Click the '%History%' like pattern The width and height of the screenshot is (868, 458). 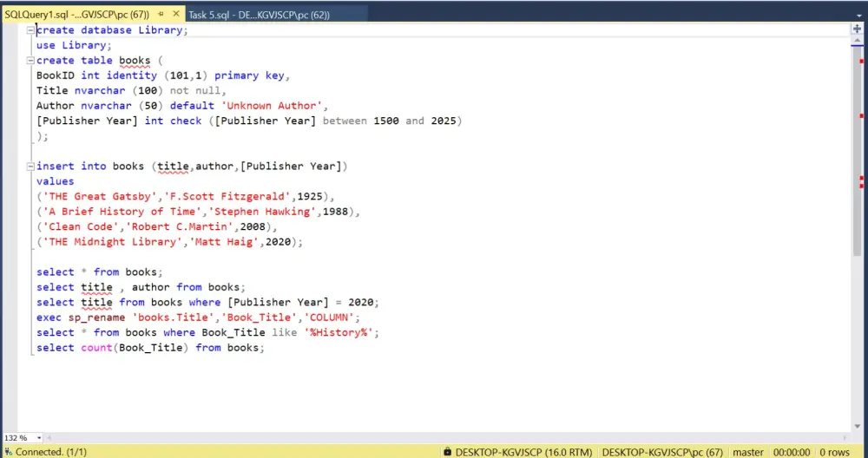339,332
